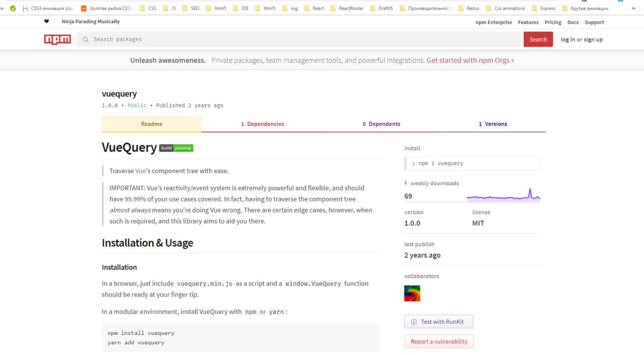644x355 pixels.
Task: Switch to the 1 Versions tab
Action: click(x=493, y=124)
